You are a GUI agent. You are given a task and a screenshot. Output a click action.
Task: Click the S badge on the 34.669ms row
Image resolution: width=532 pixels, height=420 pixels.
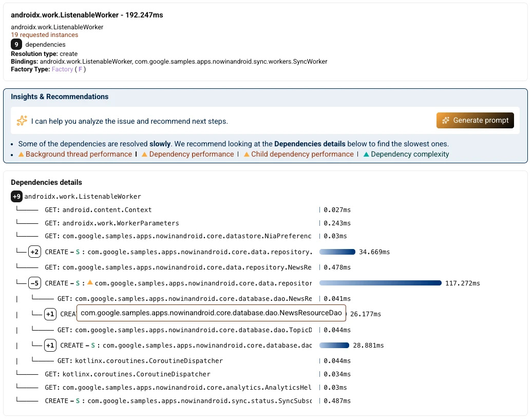click(78, 252)
